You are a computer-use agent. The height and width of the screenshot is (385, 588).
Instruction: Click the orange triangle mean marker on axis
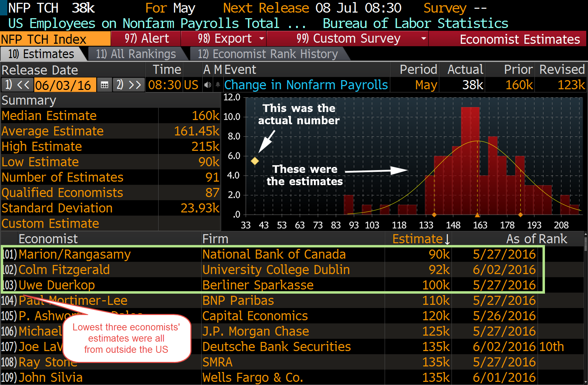[x=477, y=215]
